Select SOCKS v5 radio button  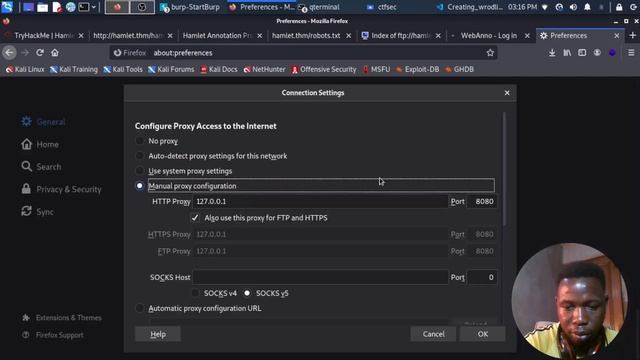[x=247, y=293]
